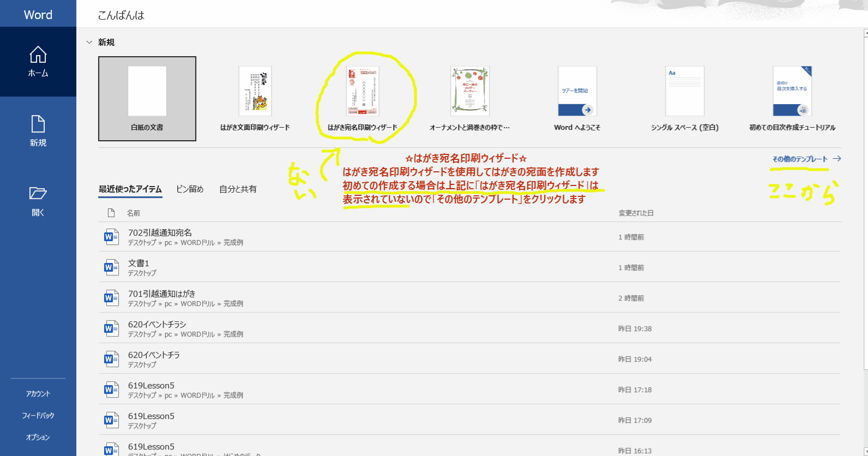Open the New document page icon in sidebar

point(38,124)
